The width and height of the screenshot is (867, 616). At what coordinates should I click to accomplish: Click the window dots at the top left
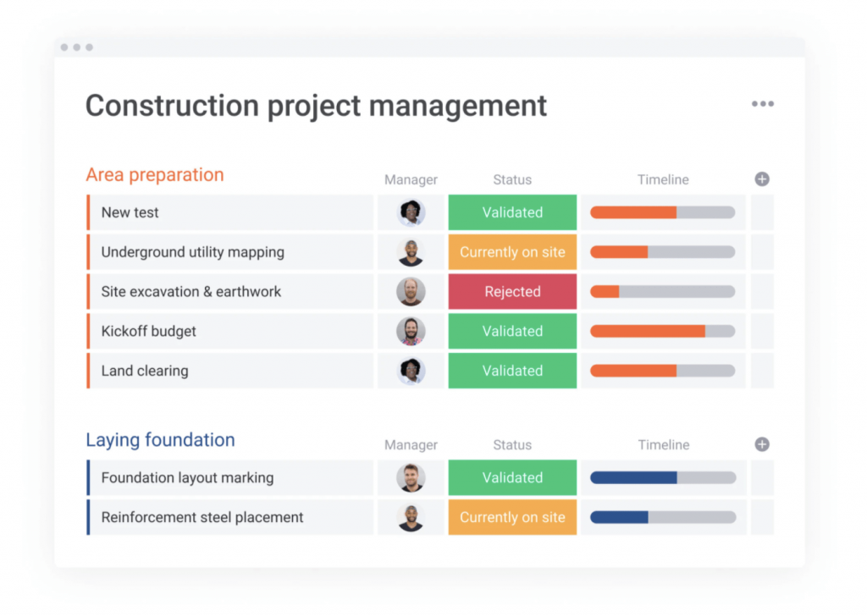coord(76,47)
